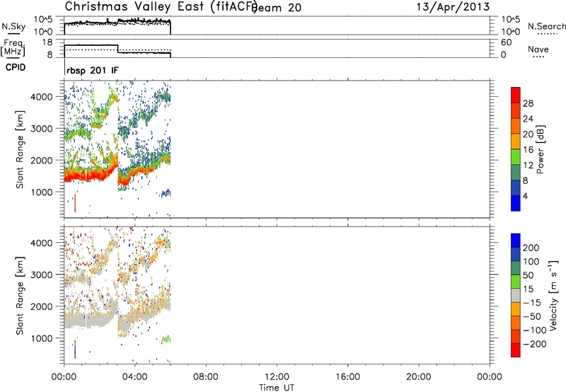Click the 'N.Sky' legend label
566x392 pixels.
[13, 26]
